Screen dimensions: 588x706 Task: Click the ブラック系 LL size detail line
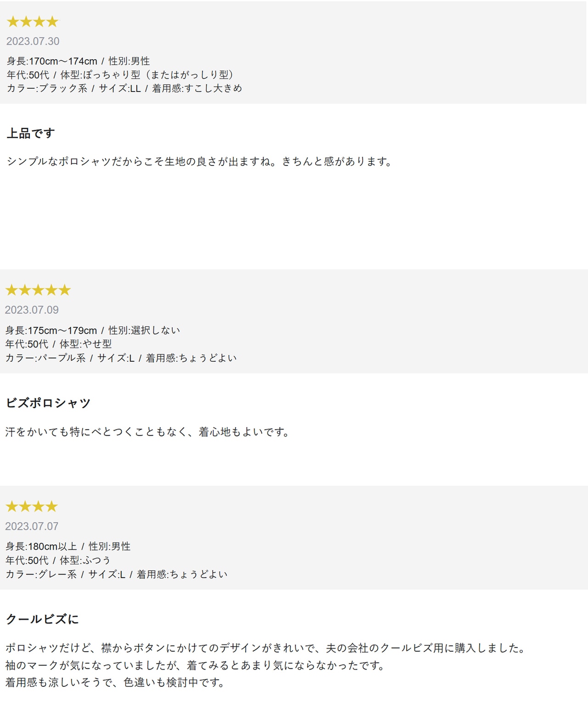pyautogui.click(x=124, y=88)
